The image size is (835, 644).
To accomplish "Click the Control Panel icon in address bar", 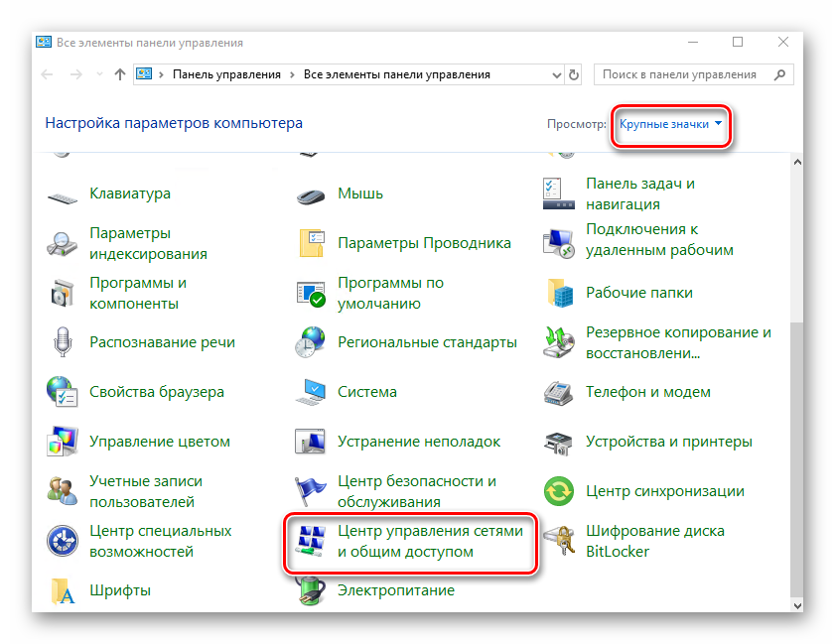I will 144,74.
